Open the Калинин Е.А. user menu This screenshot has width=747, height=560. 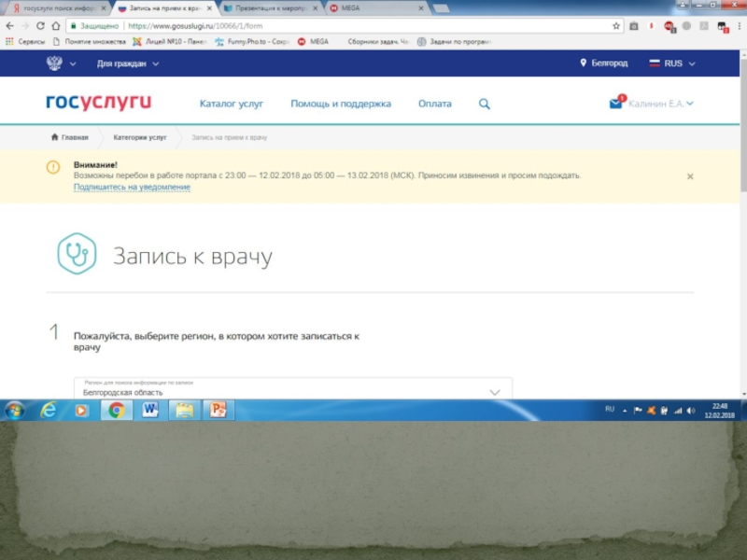(660, 105)
